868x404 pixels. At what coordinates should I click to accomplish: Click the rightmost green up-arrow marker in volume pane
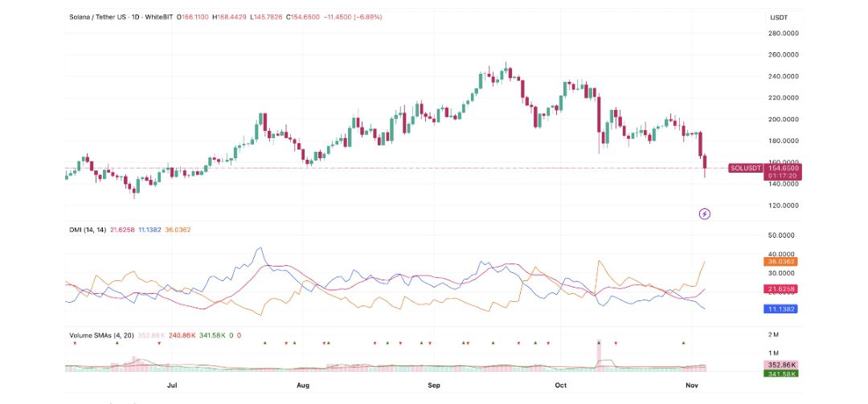click(x=683, y=343)
